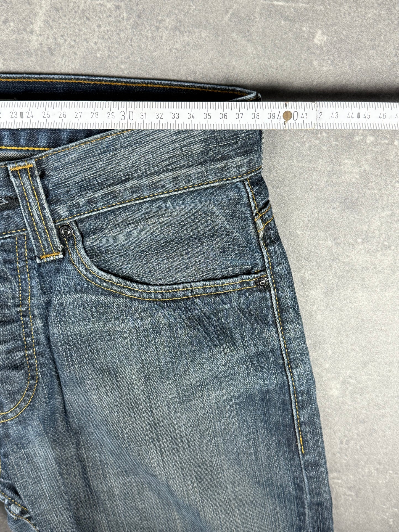Click the number 25 on the ruler
The image size is (399, 532).
click(46, 115)
